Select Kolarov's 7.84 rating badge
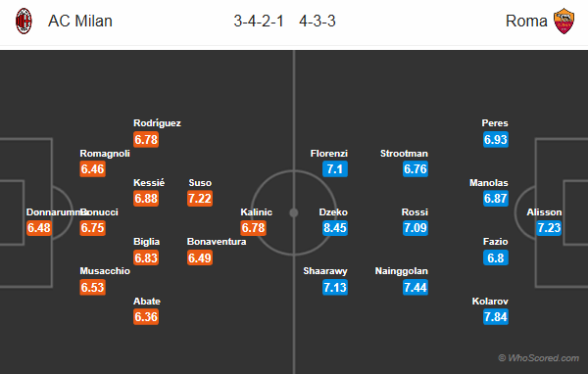Image resolution: width=588 pixels, height=374 pixels. tap(495, 317)
